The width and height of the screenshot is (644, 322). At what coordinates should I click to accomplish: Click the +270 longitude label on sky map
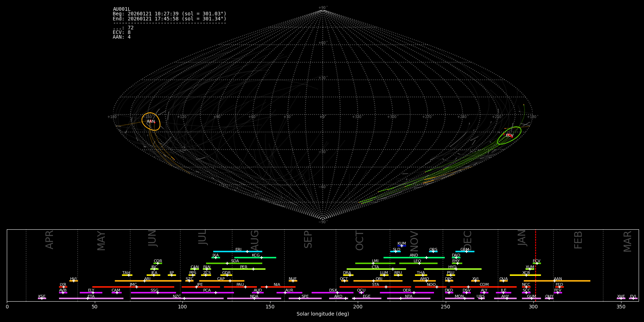click(426, 117)
